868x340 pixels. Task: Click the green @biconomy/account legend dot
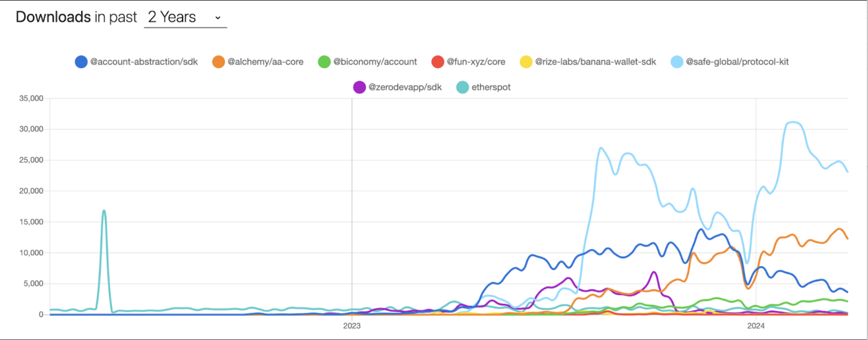point(324,62)
